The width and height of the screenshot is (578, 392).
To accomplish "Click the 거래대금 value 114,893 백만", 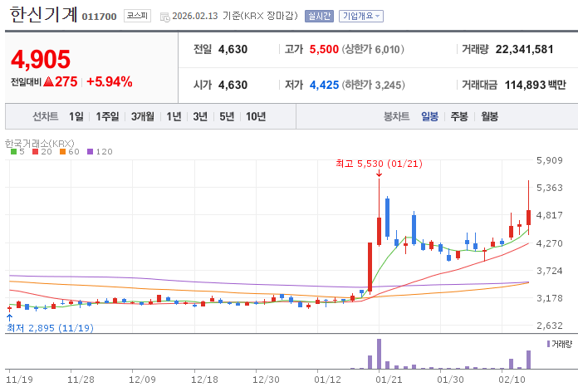I will [536, 86].
